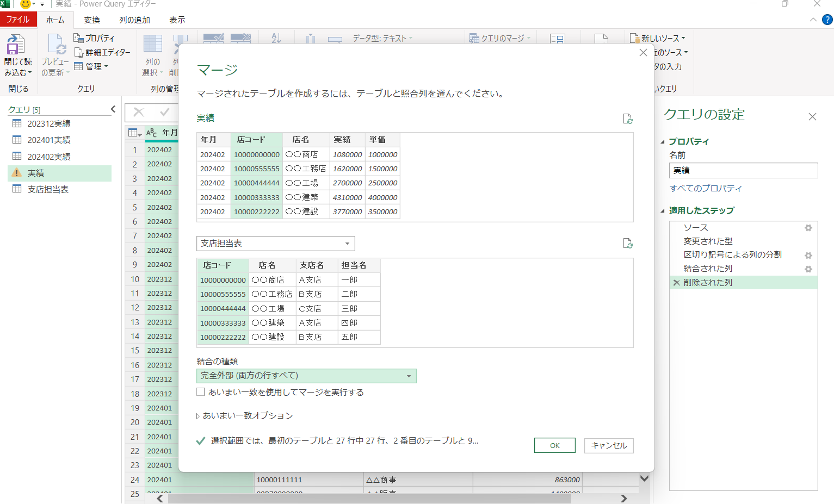Click the 新しいソース icon
The width and height of the screenshot is (834, 504).
click(633, 39)
